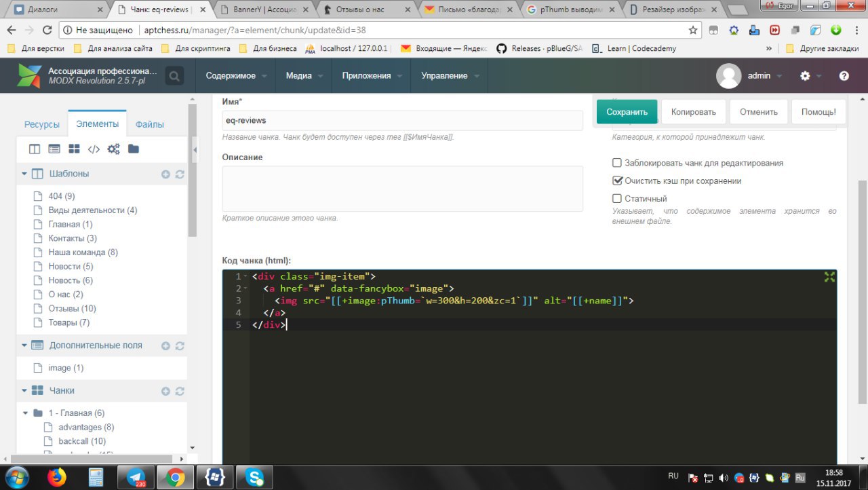Image resolution: width=868 pixels, height=490 pixels.
Task: Fold code at line 2 in editor
Action: [x=245, y=289]
